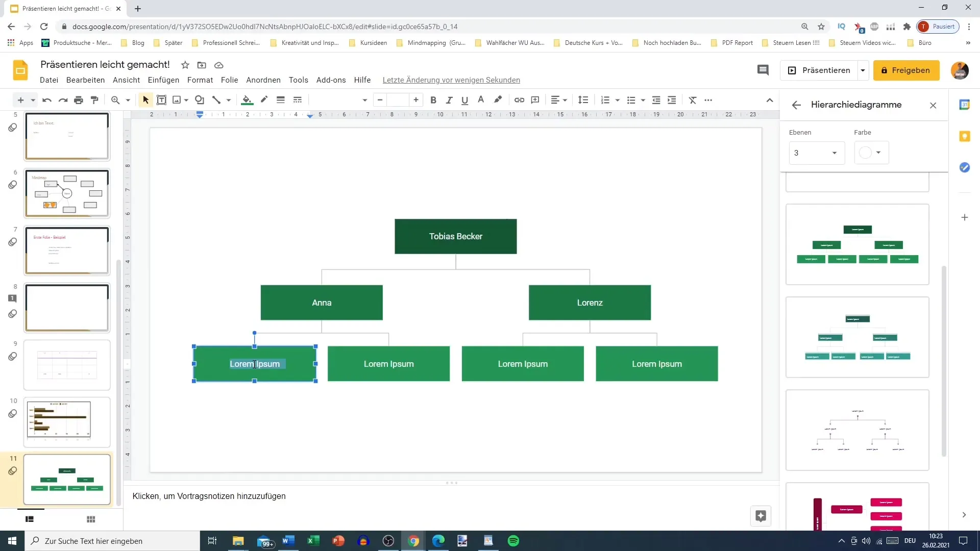980x551 pixels.
Task: Select slide 6 Mindmap thumbnail
Action: (x=67, y=193)
